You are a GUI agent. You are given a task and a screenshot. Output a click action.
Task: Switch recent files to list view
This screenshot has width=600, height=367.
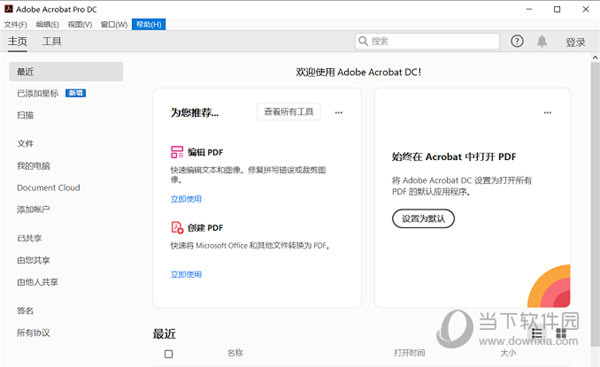(537, 333)
